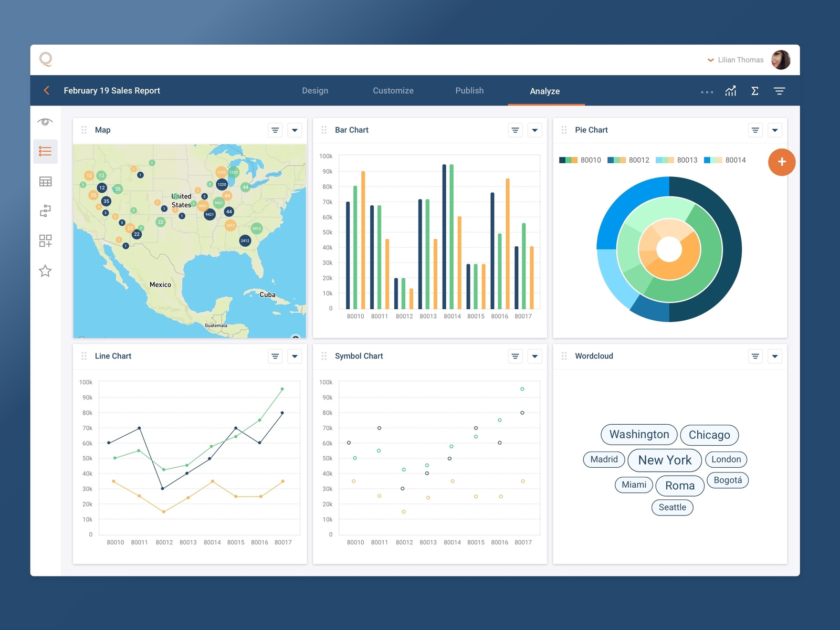Open filter icon on Line Chart panel
Screen dimensions: 840x630
pos(275,356)
